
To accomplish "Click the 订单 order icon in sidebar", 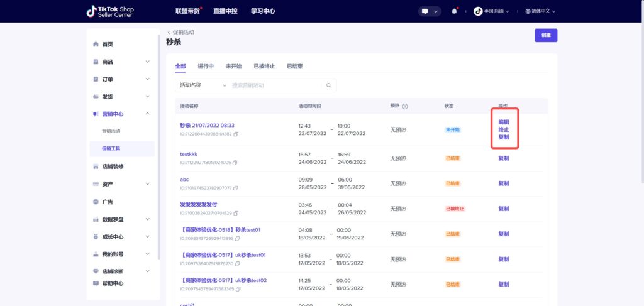I will [x=96, y=79].
